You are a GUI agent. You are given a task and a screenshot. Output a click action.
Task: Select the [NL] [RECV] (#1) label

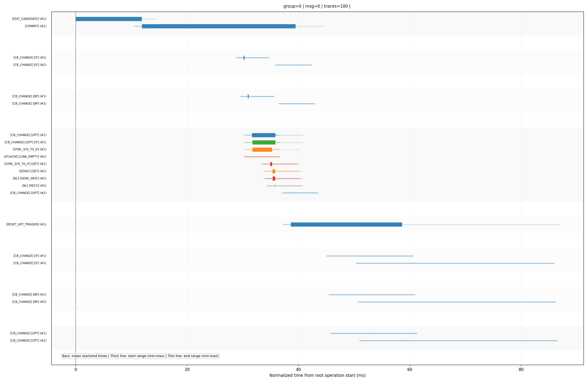pyautogui.click(x=34, y=186)
